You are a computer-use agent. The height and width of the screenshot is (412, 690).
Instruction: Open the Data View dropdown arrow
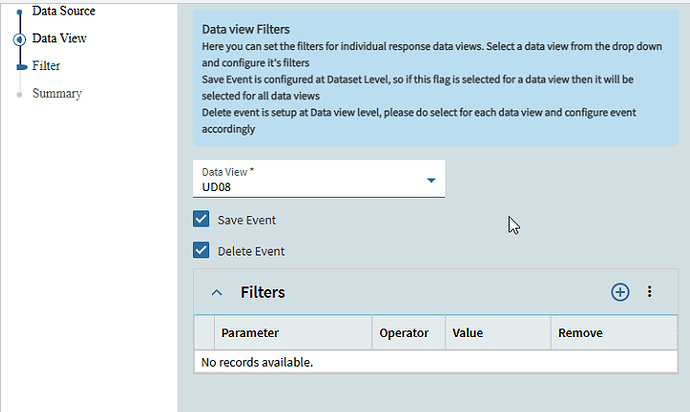[x=431, y=180]
